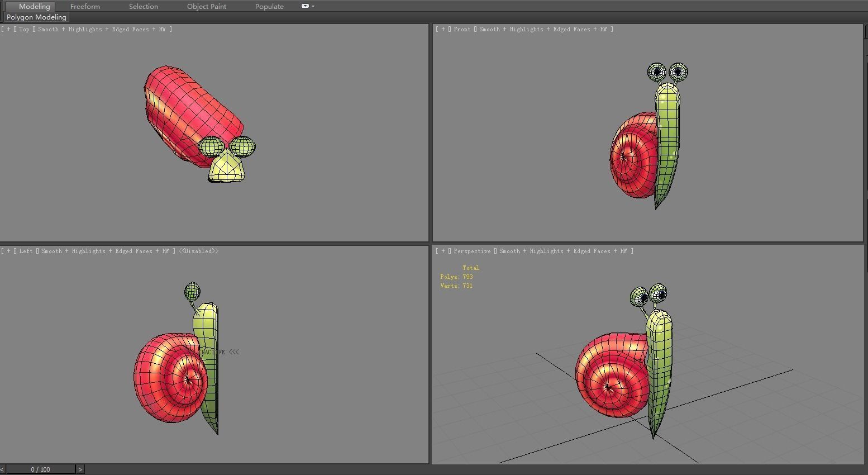The width and height of the screenshot is (868, 475).
Task: Step the time slider back with left arrow
Action: 3,469
